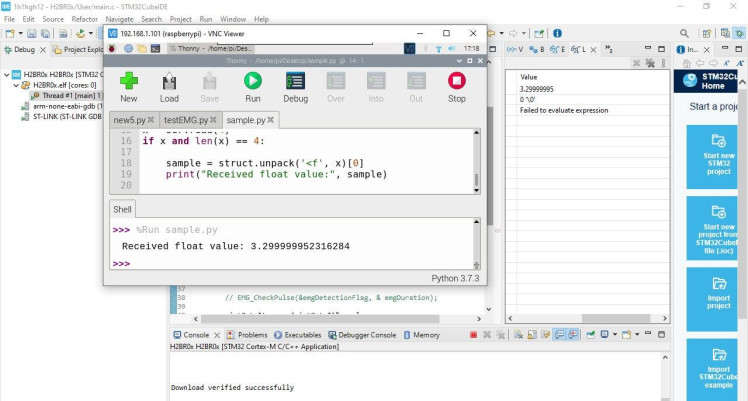The height and width of the screenshot is (401, 748).
Task: Click the Raspberry Pi menu icon
Action: [112, 48]
